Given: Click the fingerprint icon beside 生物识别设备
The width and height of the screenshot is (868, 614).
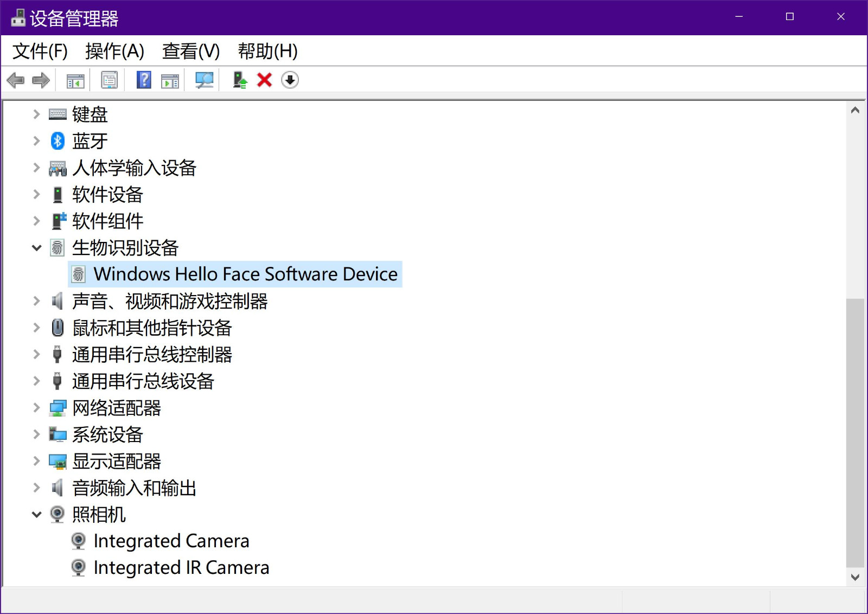Looking at the screenshot, I should click(x=58, y=247).
